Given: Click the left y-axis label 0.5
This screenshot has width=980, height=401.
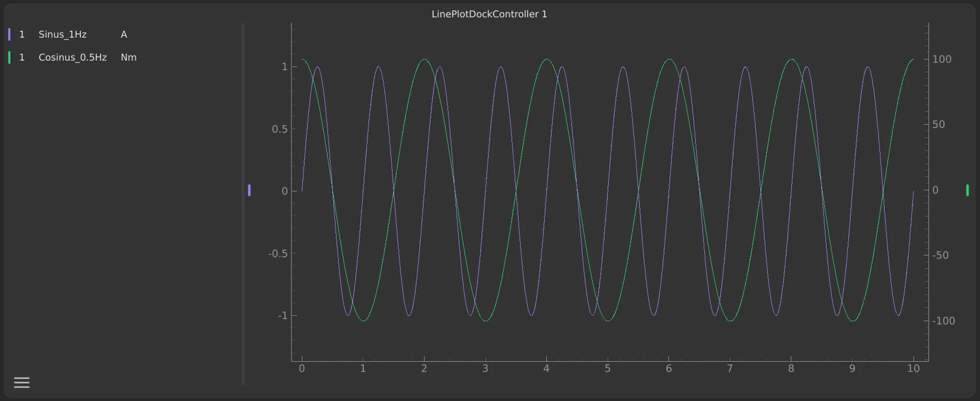Looking at the screenshot, I should tap(279, 129).
